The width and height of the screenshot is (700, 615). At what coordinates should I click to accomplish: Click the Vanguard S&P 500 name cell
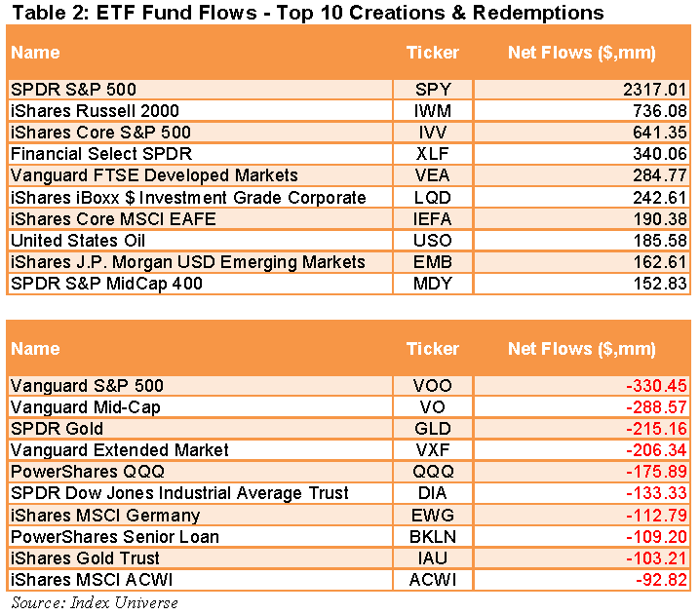point(87,386)
